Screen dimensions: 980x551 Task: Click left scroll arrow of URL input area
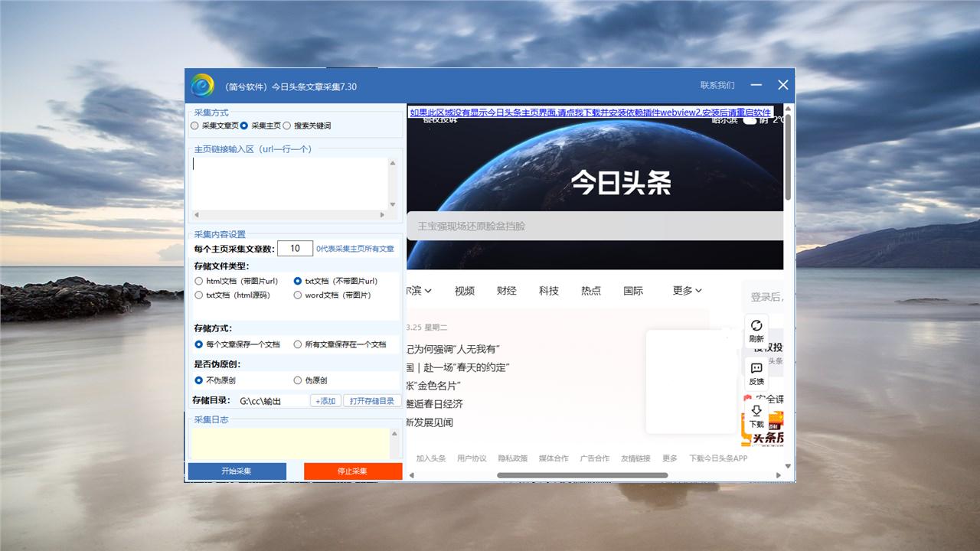click(x=197, y=215)
